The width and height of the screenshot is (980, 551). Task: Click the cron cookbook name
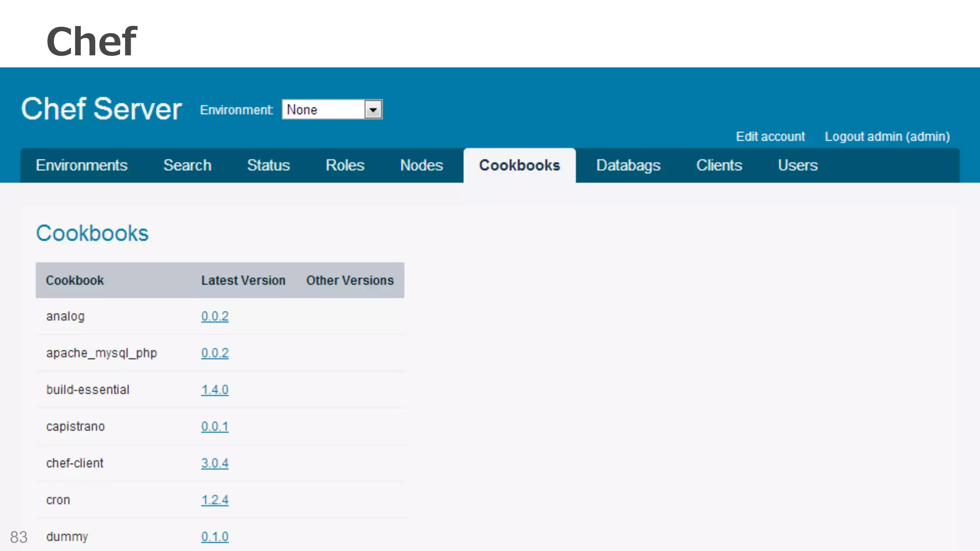point(58,500)
